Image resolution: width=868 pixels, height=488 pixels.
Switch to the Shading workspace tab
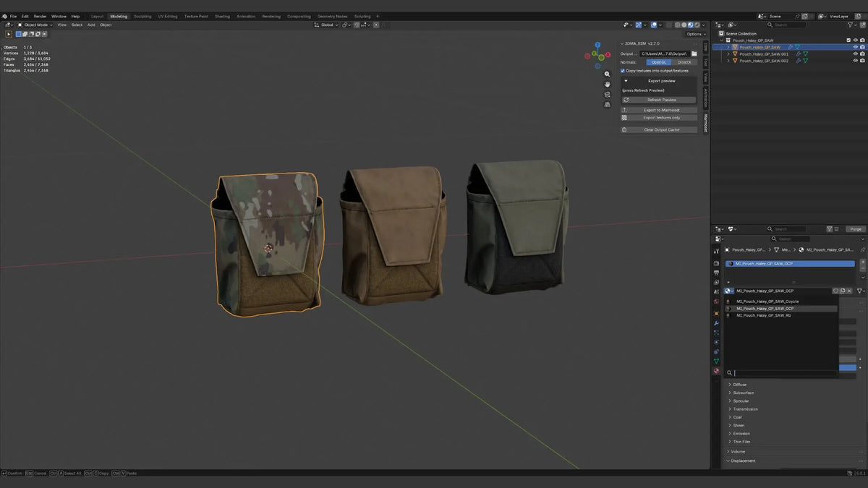point(222,16)
